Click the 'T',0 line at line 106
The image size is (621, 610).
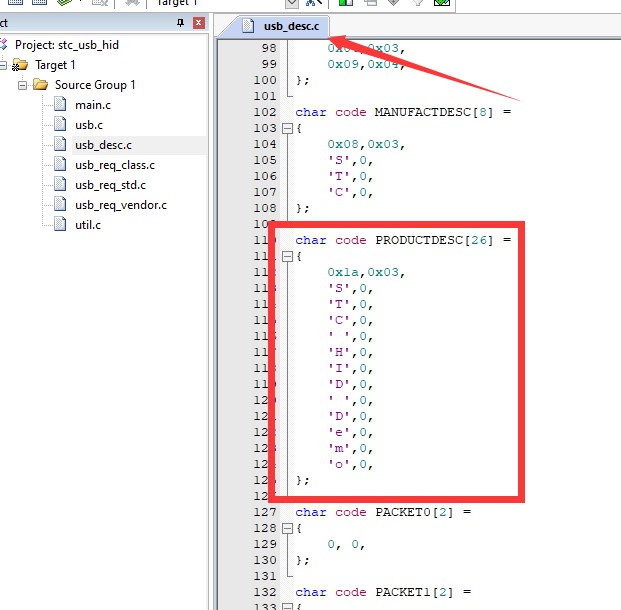tap(350, 176)
